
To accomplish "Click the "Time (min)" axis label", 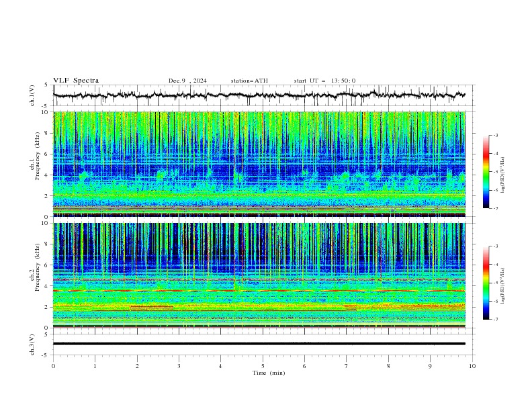I will (x=269, y=373).
